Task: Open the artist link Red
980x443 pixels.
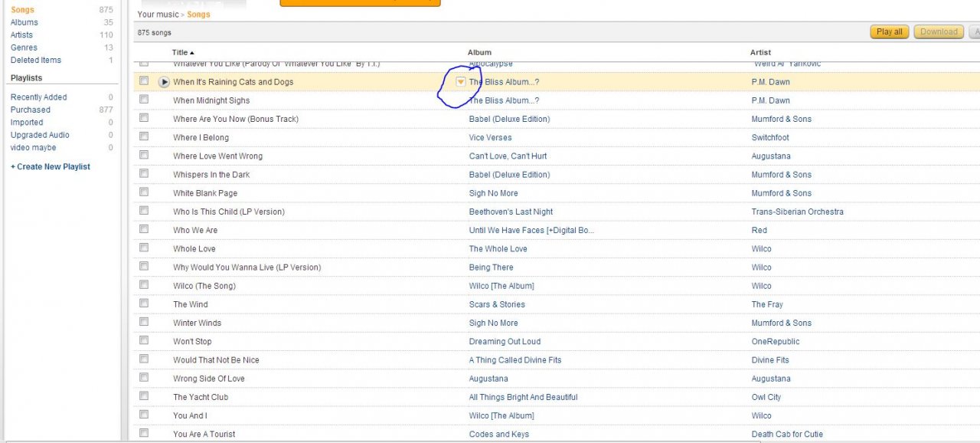Action: point(759,231)
